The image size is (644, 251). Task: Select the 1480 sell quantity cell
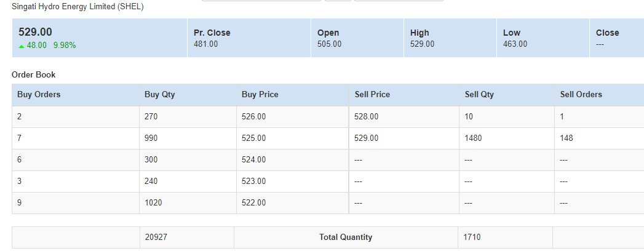pos(473,138)
